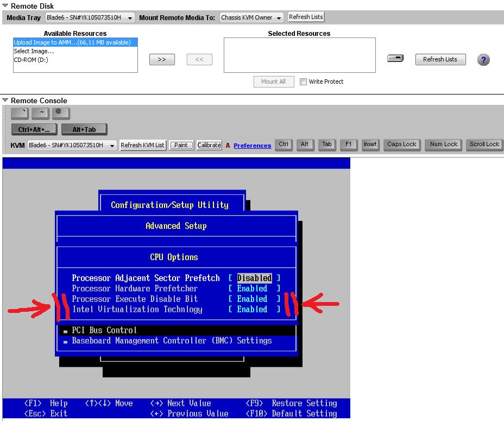Image resolution: width=504 pixels, height=421 pixels.
Task: Click the tilde key button
Action: point(41,113)
